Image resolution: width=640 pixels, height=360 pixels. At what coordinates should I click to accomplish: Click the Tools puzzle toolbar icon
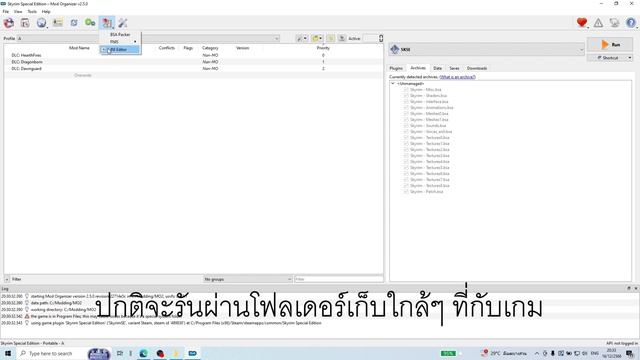(x=107, y=23)
